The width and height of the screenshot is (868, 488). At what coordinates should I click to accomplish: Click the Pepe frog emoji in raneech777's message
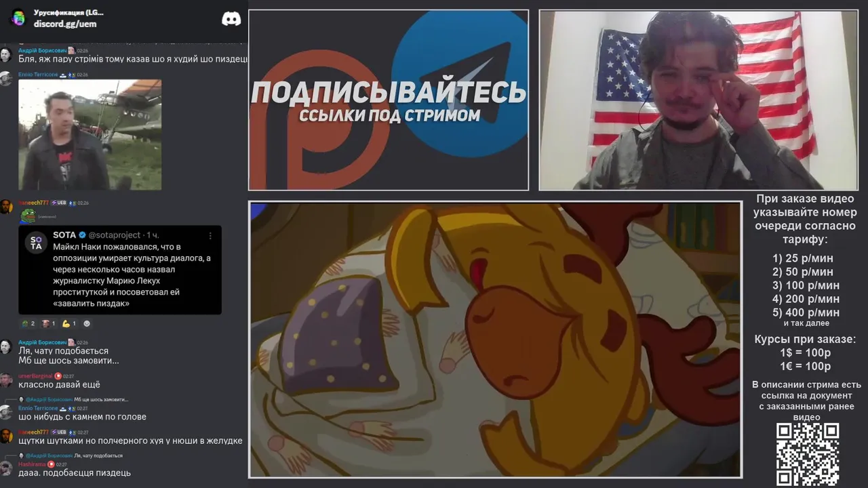pyautogui.click(x=27, y=216)
